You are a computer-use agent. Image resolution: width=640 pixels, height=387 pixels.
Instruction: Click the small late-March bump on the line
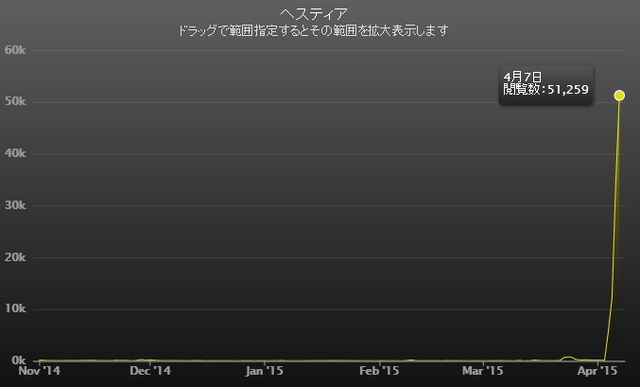pyautogui.click(x=568, y=358)
